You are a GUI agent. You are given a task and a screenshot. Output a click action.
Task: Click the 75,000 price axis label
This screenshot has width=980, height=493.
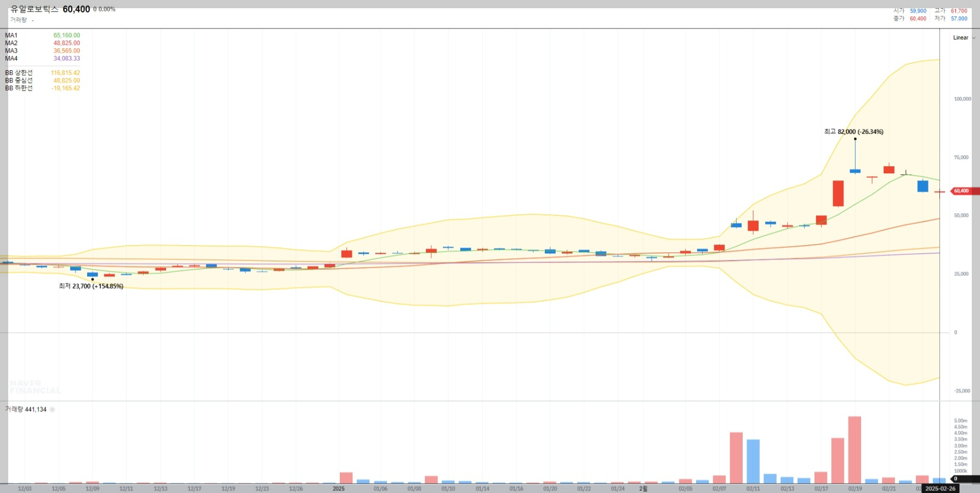pos(961,157)
